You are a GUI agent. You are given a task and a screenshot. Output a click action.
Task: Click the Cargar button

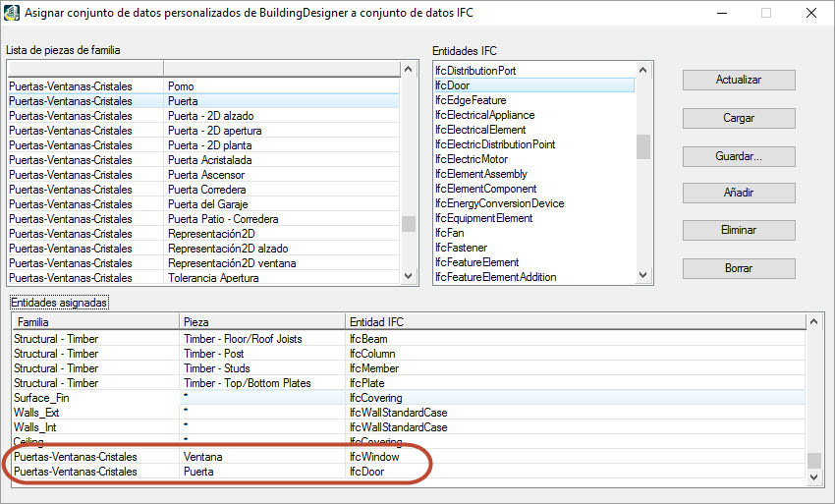(x=739, y=118)
